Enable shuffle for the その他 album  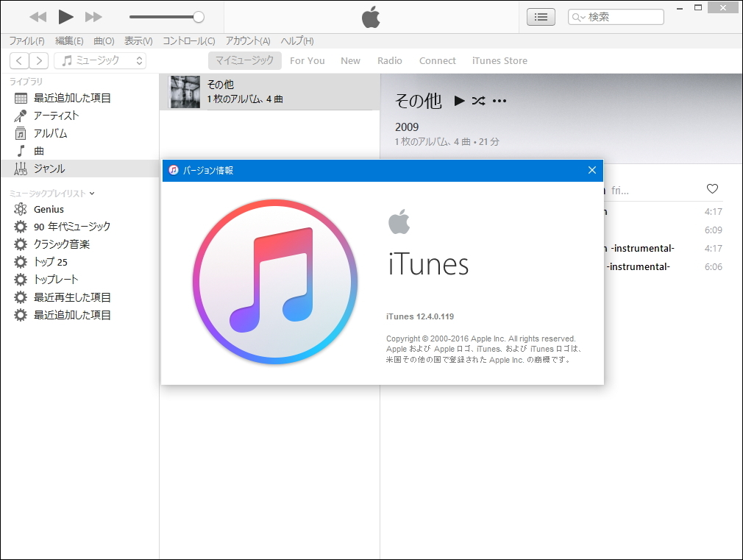click(x=477, y=100)
